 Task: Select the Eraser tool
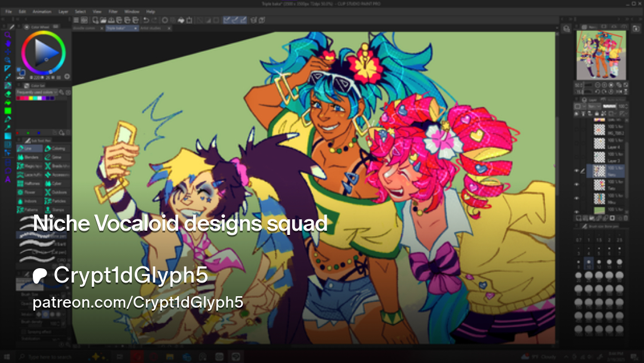pyautogui.click(x=8, y=94)
